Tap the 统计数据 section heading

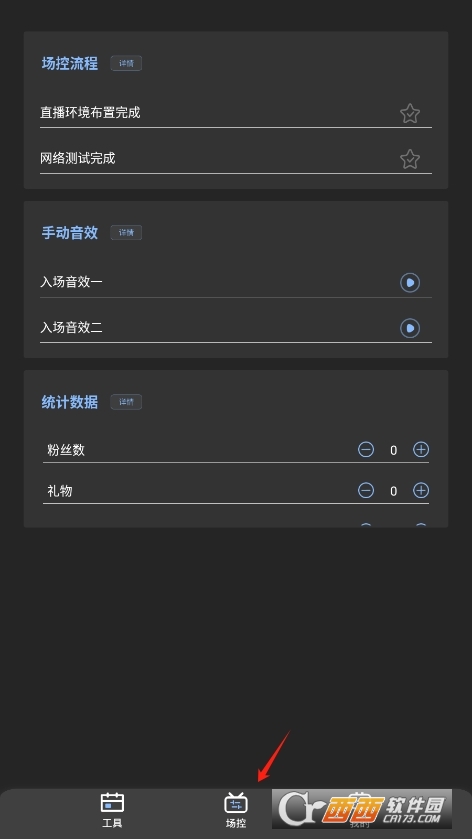click(x=70, y=402)
